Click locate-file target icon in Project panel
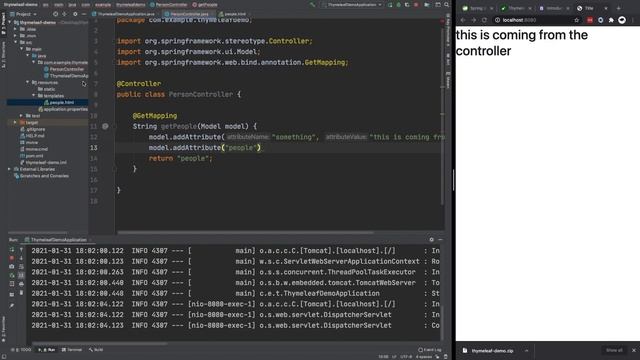Screen dimensions: 640x360 click(56, 14)
